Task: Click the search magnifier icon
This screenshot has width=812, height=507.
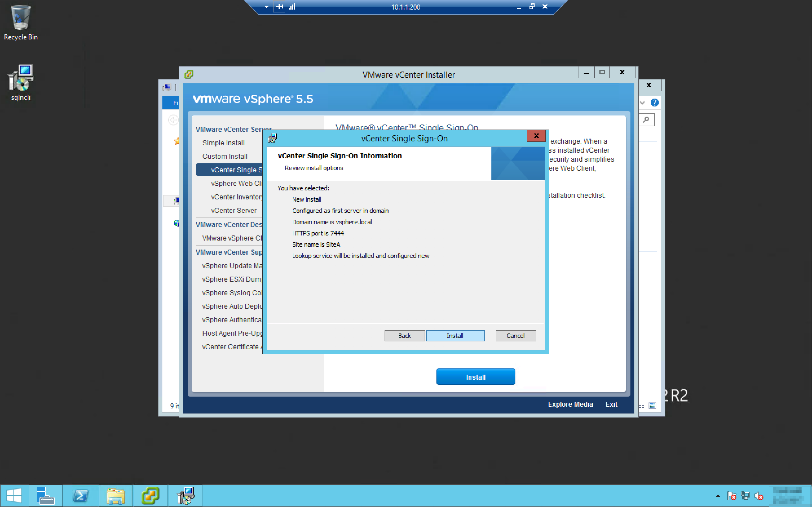Action: 646,120
